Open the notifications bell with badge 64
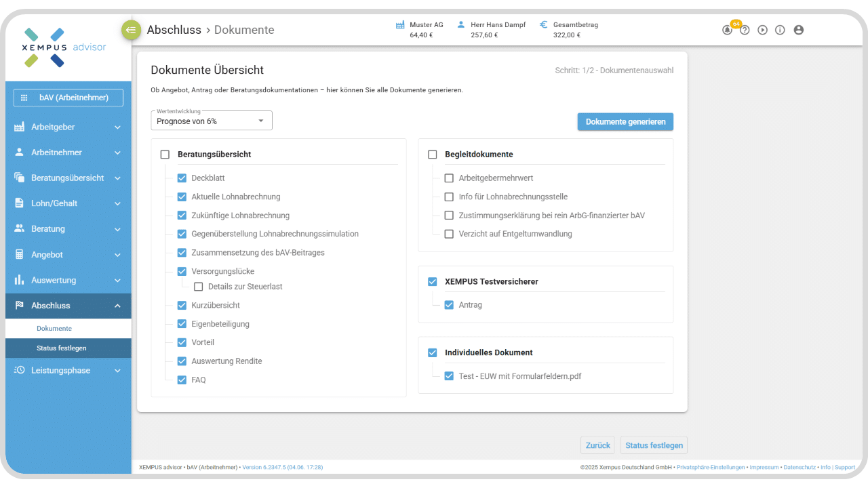The width and height of the screenshot is (868, 488). tap(727, 30)
